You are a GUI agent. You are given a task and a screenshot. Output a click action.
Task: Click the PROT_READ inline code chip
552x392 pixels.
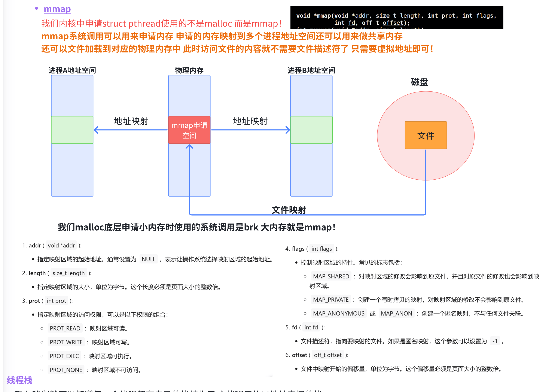pos(65,328)
